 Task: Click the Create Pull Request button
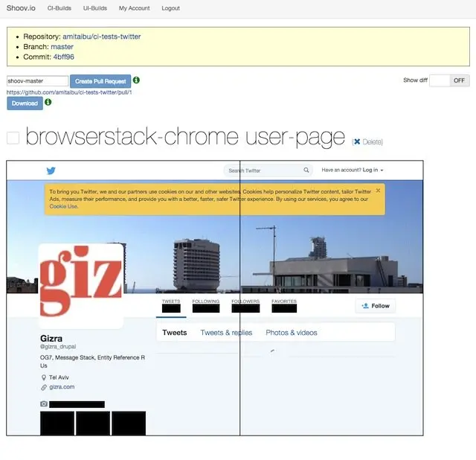[100, 81]
